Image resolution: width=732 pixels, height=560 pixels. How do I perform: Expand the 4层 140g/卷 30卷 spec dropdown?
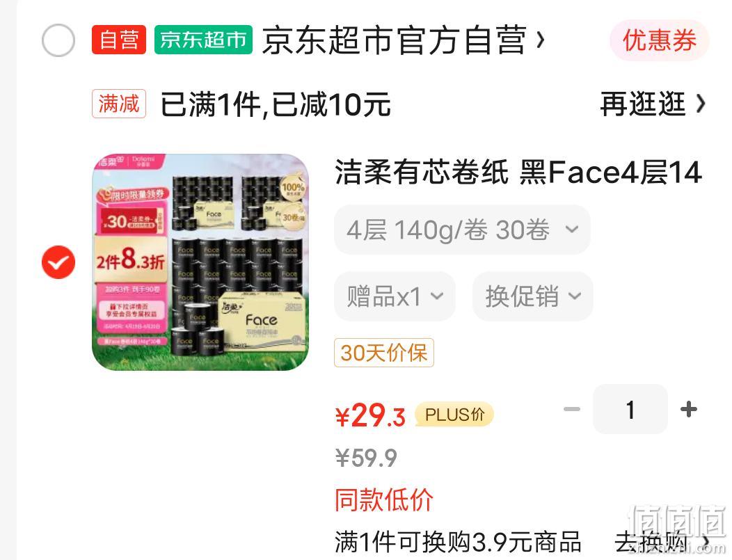tap(462, 230)
